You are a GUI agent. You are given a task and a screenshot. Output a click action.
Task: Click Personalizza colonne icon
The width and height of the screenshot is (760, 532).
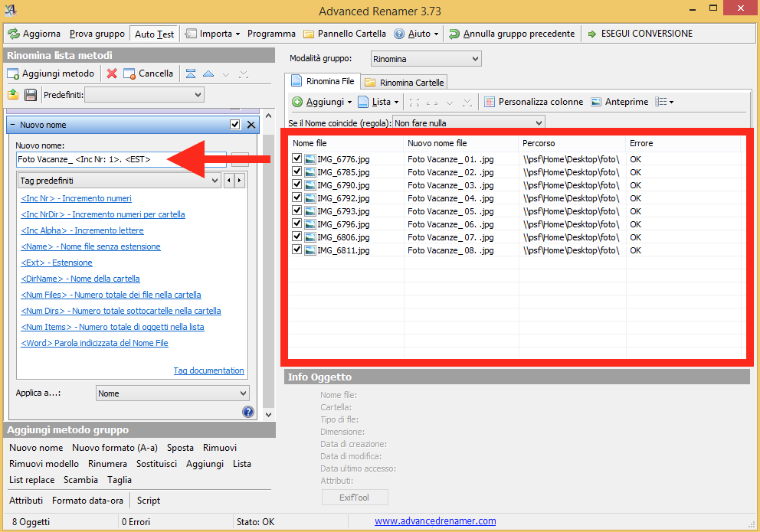pyautogui.click(x=490, y=102)
